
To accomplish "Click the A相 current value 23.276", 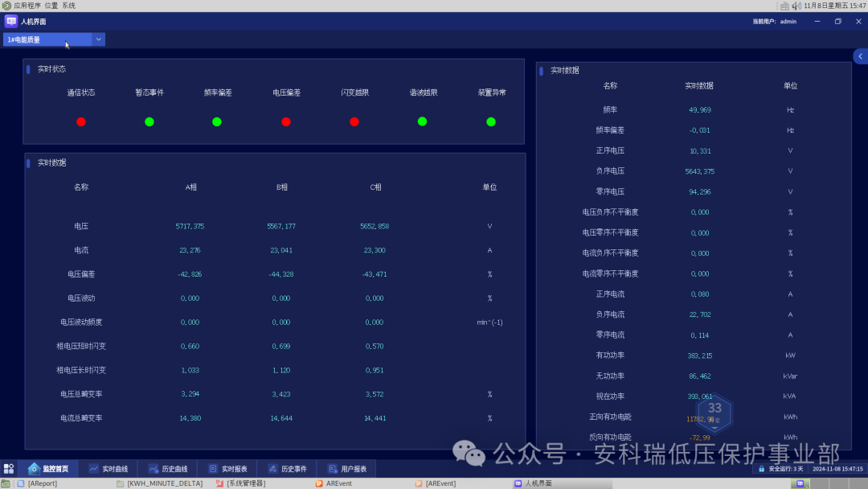I will click(190, 250).
